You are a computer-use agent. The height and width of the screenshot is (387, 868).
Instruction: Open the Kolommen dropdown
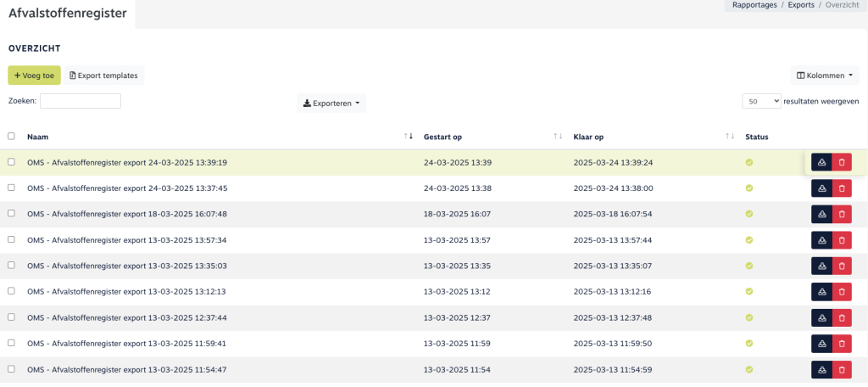(824, 76)
